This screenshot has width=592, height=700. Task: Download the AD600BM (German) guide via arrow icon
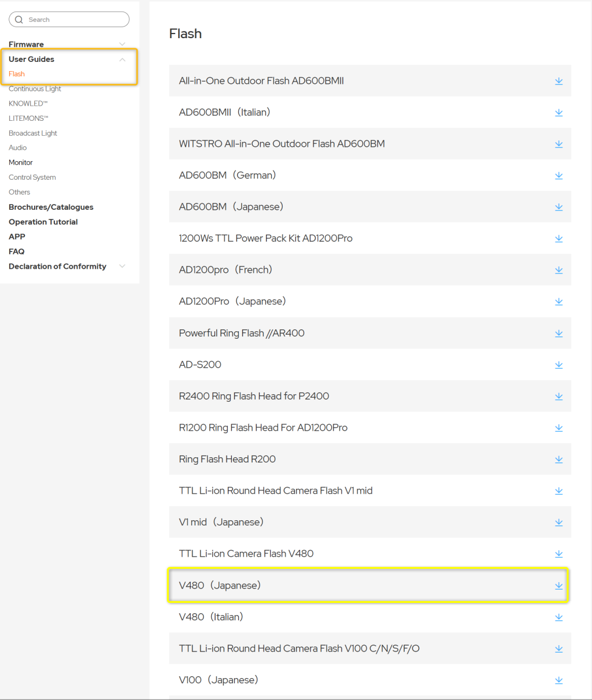click(558, 176)
